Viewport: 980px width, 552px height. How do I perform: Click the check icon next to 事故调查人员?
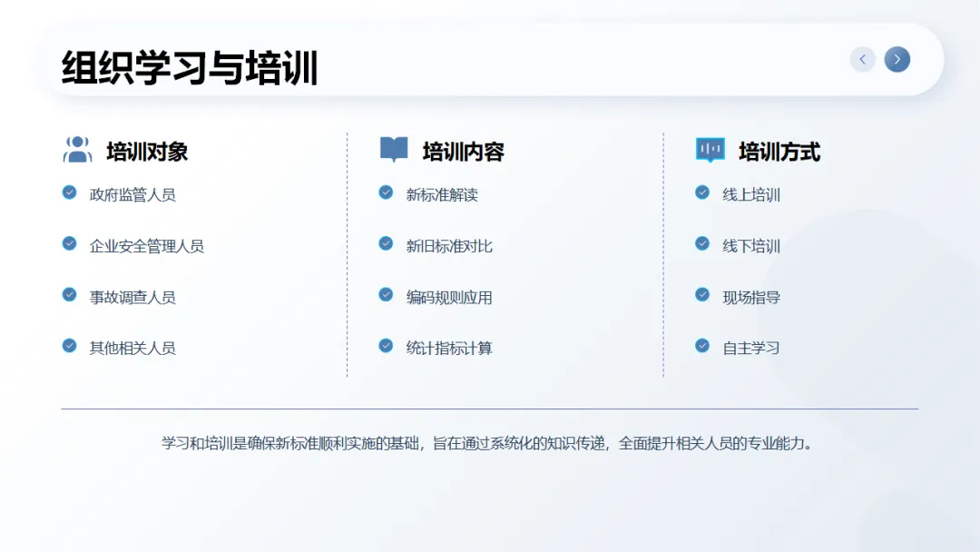pos(69,294)
